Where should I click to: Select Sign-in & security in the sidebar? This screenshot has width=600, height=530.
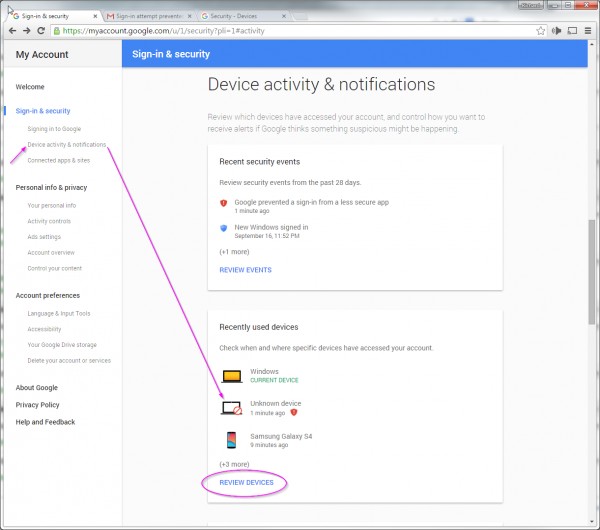(x=43, y=111)
